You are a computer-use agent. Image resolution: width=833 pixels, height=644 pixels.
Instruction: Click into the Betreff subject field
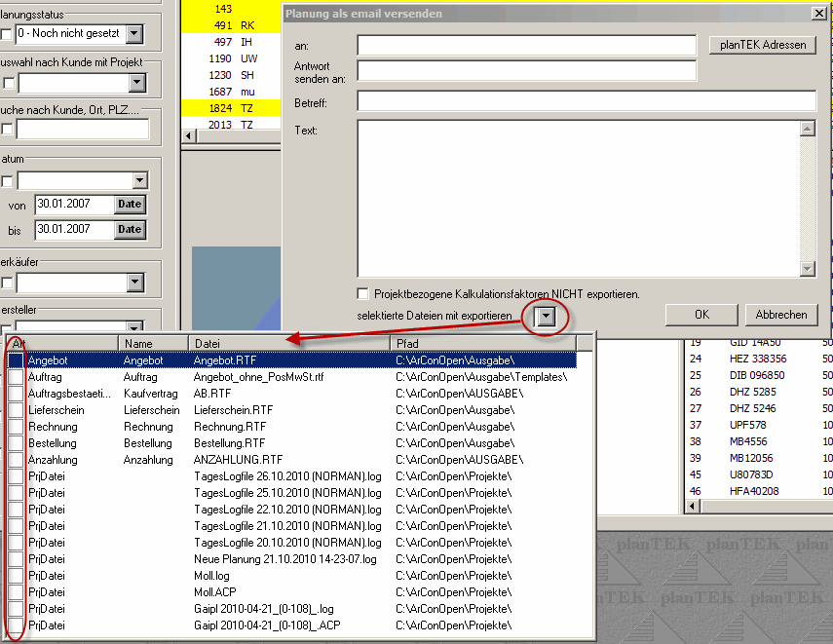[x=586, y=101]
